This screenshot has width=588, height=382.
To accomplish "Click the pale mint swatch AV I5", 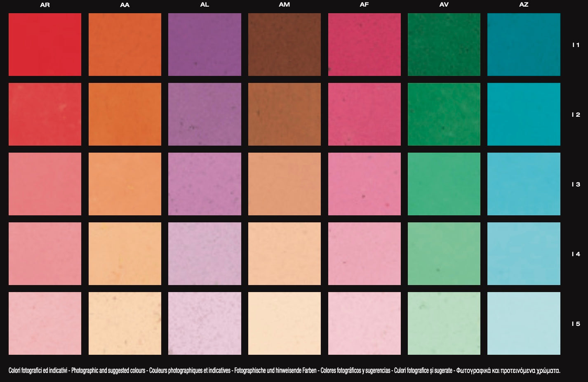I will pos(444,323).
